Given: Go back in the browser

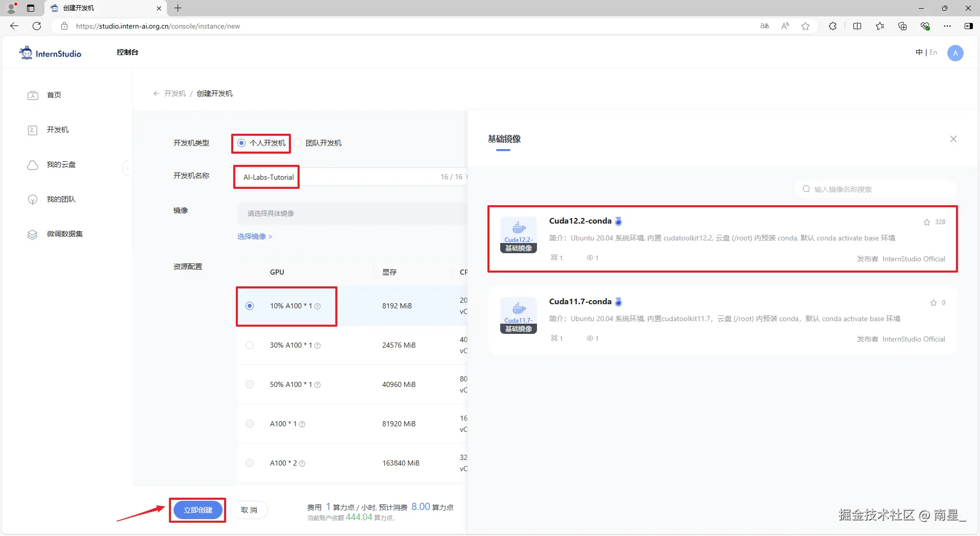Looking at the screenshot, I should click(14, 26).
